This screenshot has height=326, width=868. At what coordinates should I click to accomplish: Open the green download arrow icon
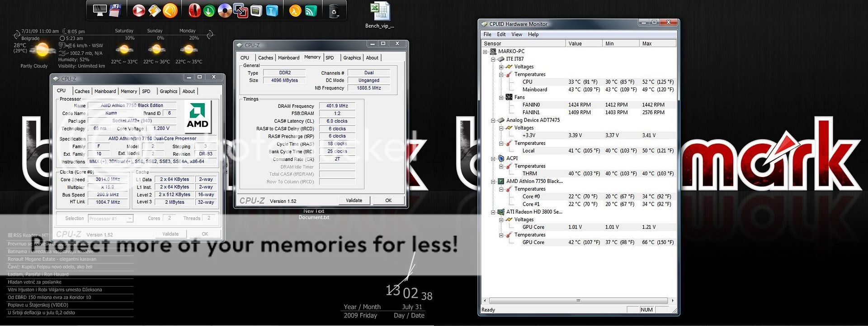tap(209, 10)
